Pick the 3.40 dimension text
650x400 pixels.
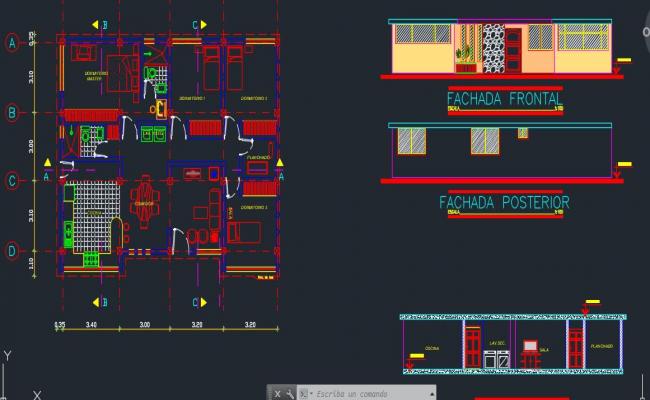pos(92,325)
